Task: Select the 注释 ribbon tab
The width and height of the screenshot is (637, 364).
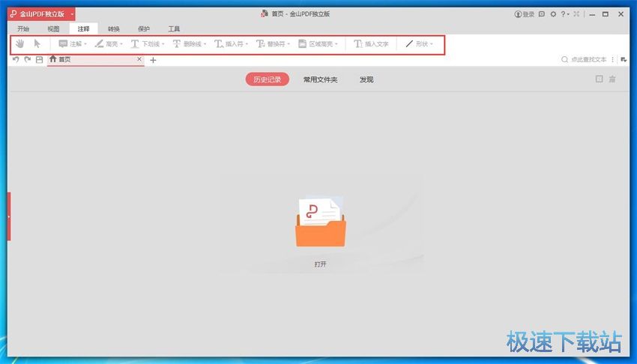Action: tap(83, 28)
